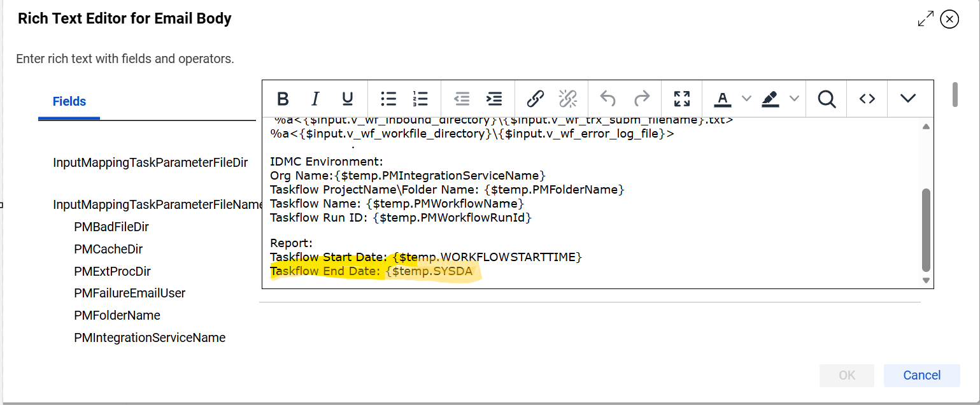The height and width of the screenshot is (405, 980).
Task: Apply italic formatting
Action: [315, 99]
